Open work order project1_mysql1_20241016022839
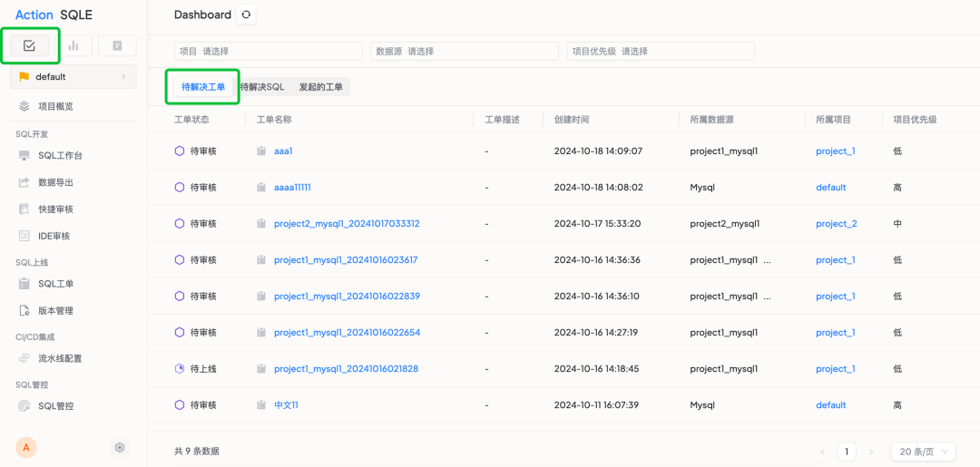Screen dimensions: 980x467 click(x=347, y=296)
